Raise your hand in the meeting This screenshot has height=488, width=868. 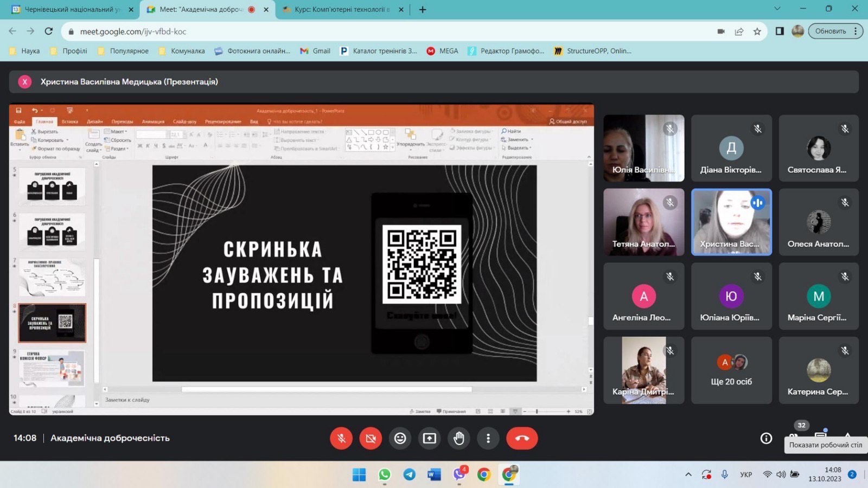pos(459,438)
